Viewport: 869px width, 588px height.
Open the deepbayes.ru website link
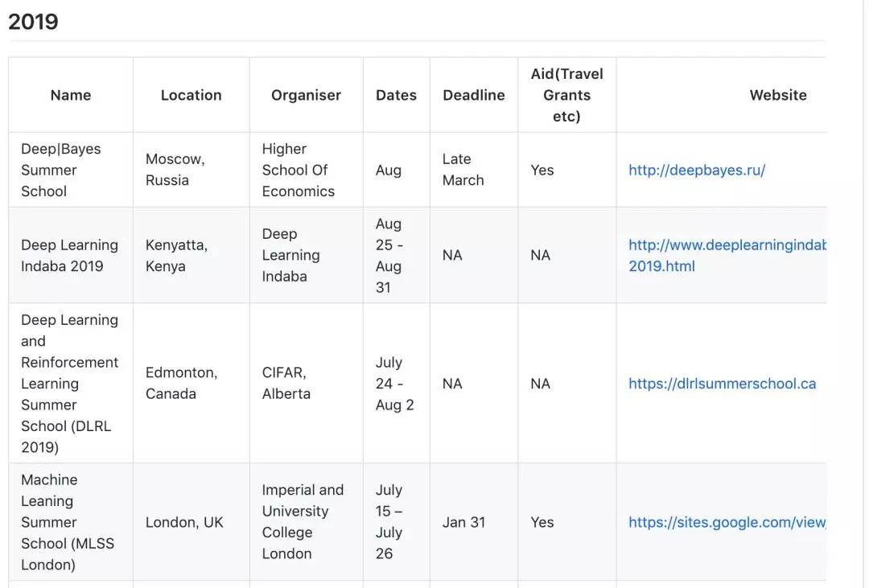(697, 170)
